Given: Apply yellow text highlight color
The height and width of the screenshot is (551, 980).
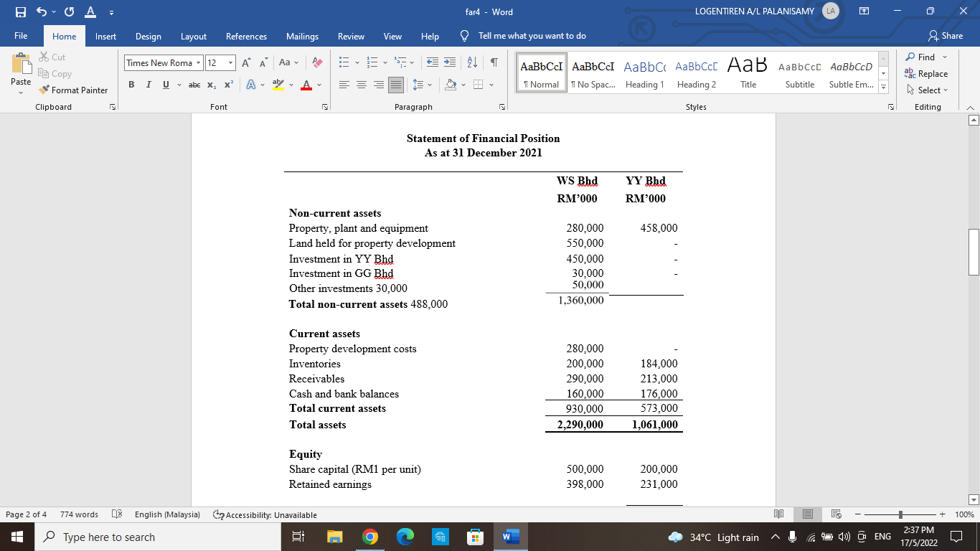Looking at the screenshot, I should click(278, 85).
